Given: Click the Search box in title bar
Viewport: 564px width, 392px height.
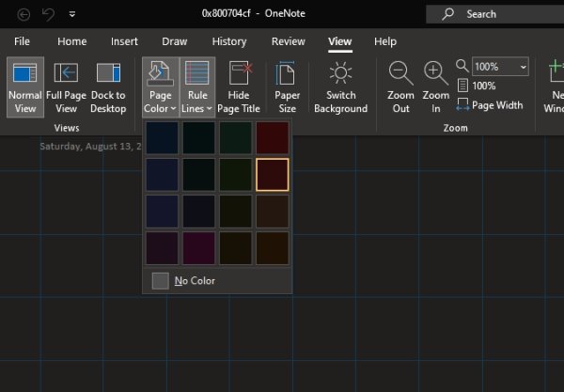Looking at the screenshot, I should [x=493, y=14].
